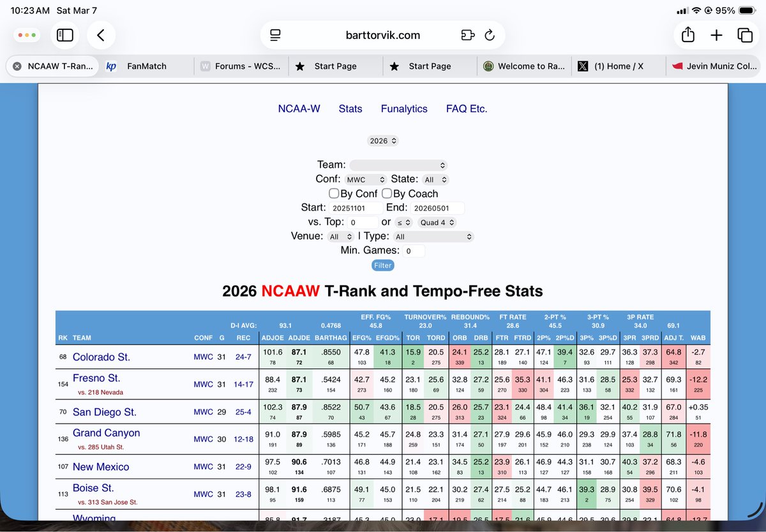The width and height of the screenshot is (766, 532).
Task: Open the Conf dropdown showing MWC
Action: click(x=366, y=180)
